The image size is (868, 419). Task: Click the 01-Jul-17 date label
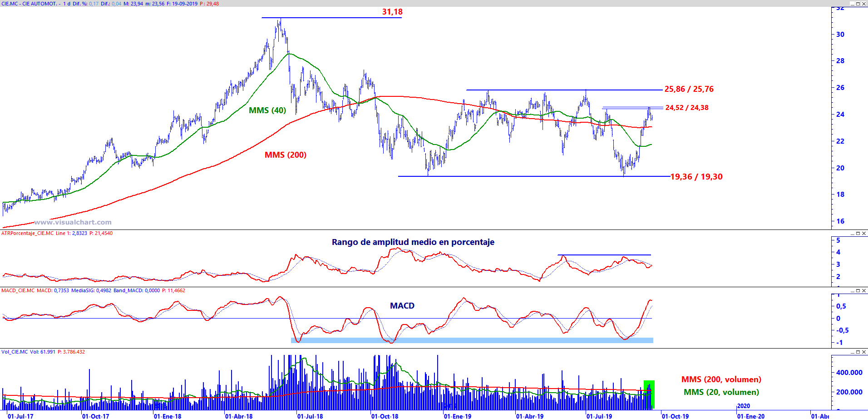(20, 416)
